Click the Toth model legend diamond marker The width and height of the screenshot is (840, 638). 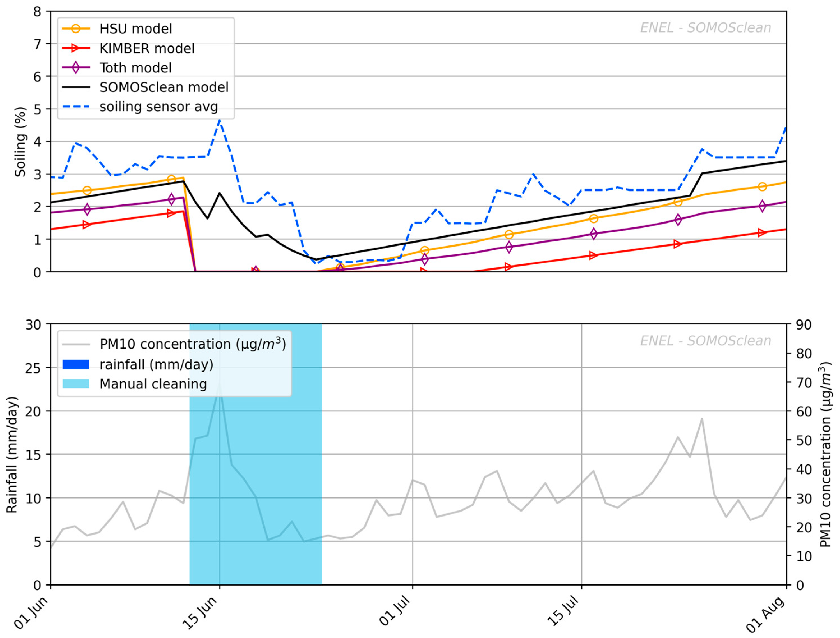(x=75, y=68)
